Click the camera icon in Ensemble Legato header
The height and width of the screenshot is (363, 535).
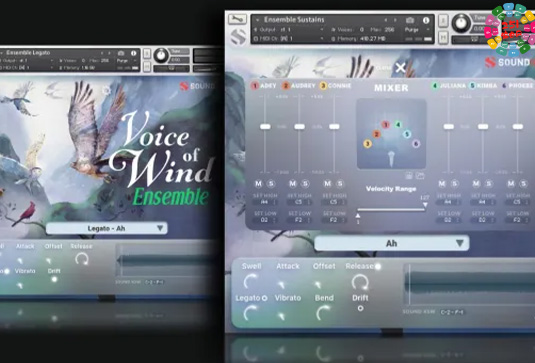121,53
